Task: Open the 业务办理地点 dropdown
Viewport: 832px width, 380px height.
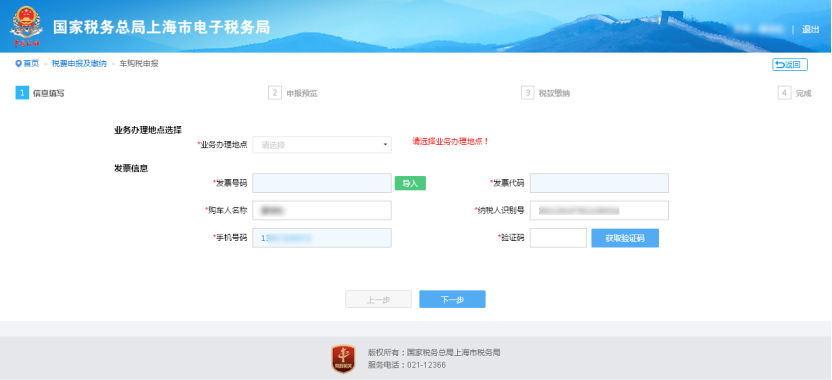Action: (x=322, y=145)
